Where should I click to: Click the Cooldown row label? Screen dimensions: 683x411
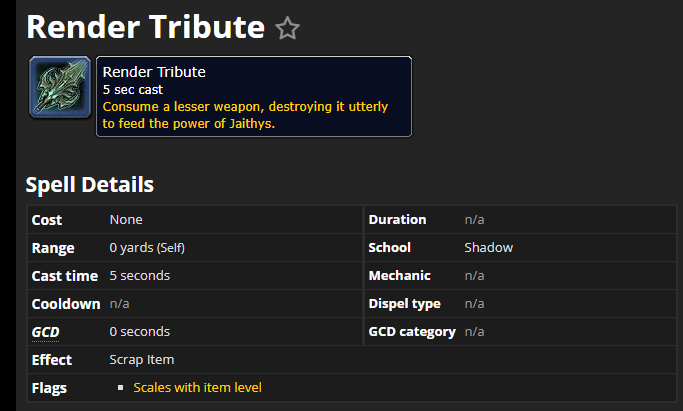(66, 304)
